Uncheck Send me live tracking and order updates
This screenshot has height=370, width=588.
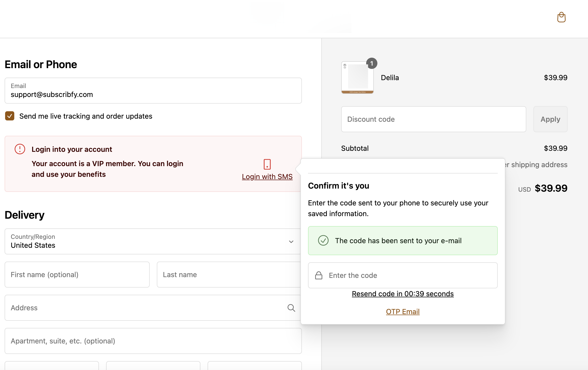tap(9, 116)
